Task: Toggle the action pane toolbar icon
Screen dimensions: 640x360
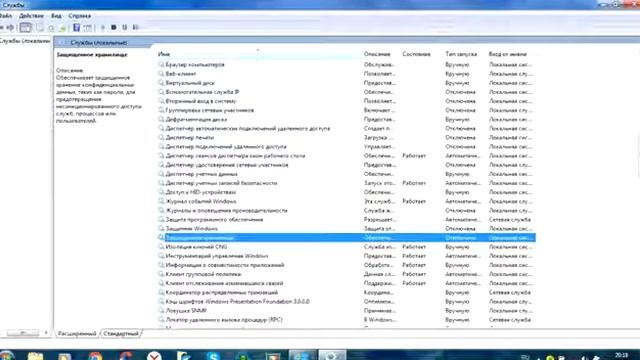Action: pos(88,28)
